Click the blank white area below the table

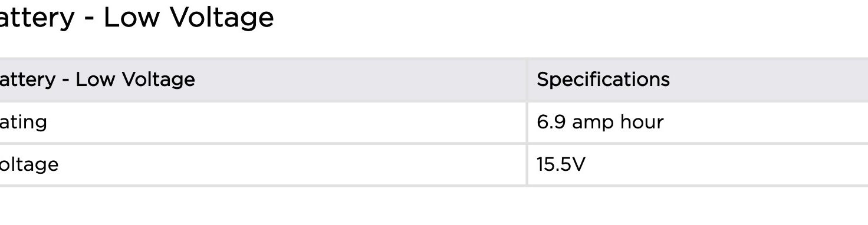click(x=434, y=206)
